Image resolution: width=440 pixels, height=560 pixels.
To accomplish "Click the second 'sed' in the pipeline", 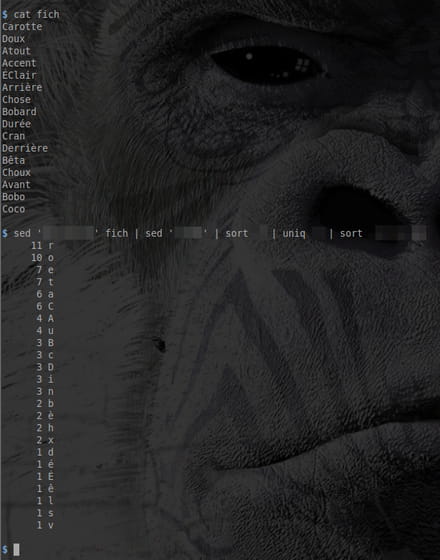I will coord(154,234).
